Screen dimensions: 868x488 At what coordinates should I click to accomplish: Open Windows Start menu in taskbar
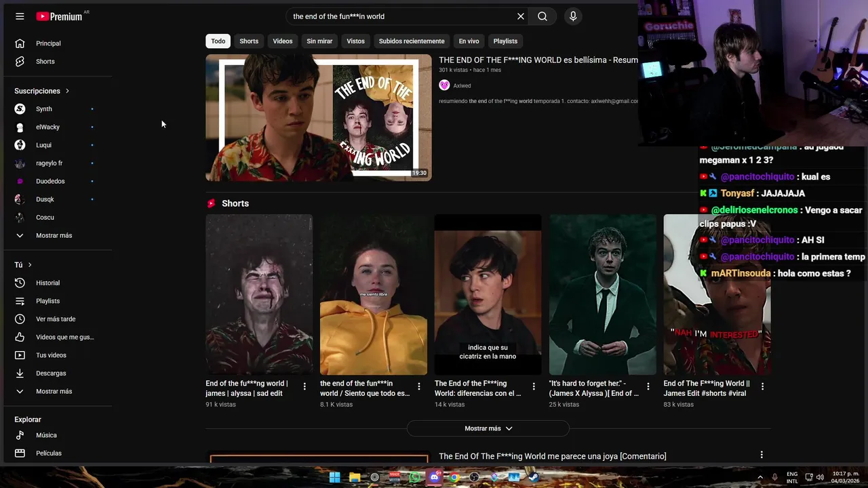coord(335,477)
